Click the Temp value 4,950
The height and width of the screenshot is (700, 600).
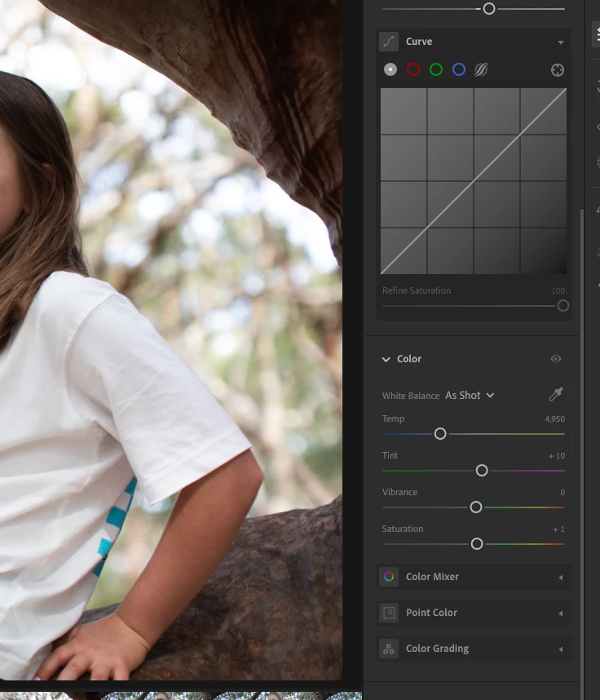(x=554, y=419)
